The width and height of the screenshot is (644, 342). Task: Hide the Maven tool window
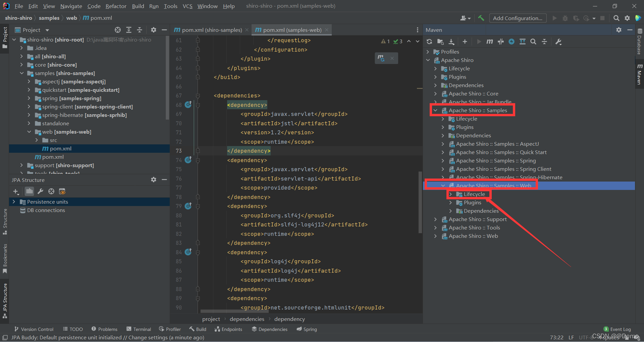(630, 30)
